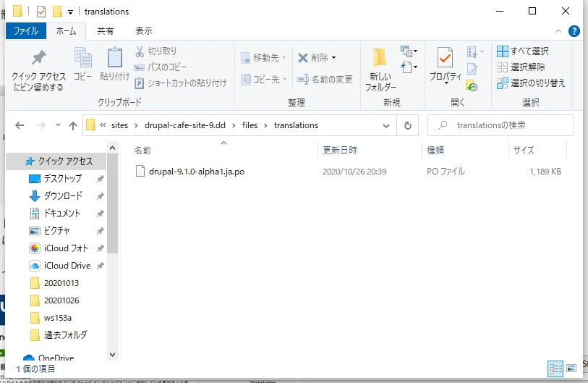Screen dimensions: 588x383
Task: Click Invert selection (選択の切り替え)
Action: pos(531,83)
